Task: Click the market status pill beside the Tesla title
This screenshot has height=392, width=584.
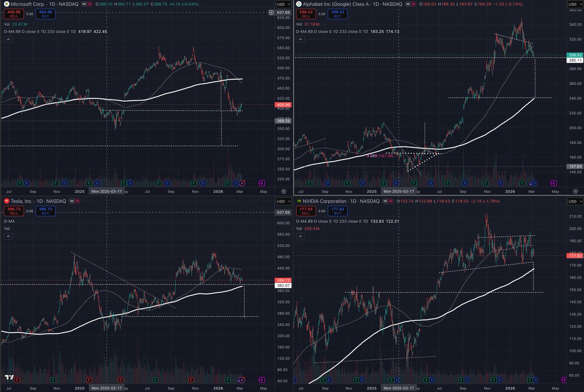Action: click(75, 200)
